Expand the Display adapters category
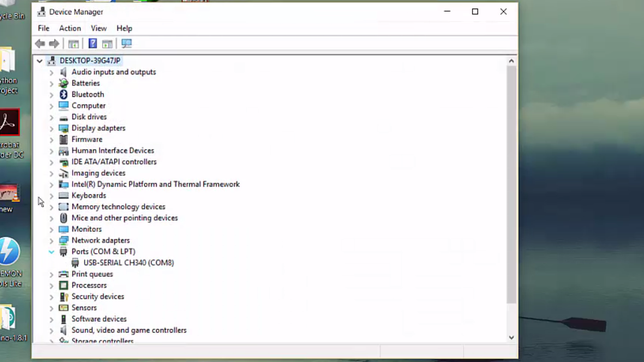The height and width of the screenshot is (362, 644). click(51, 128)
